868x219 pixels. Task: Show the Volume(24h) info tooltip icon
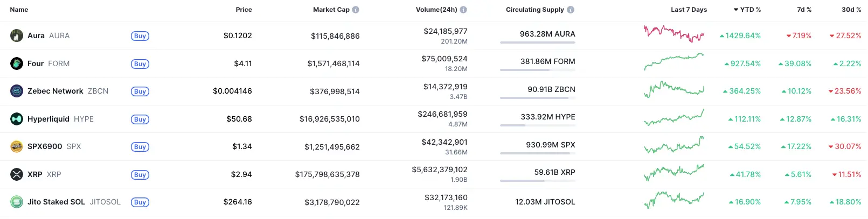pos(463,10)
